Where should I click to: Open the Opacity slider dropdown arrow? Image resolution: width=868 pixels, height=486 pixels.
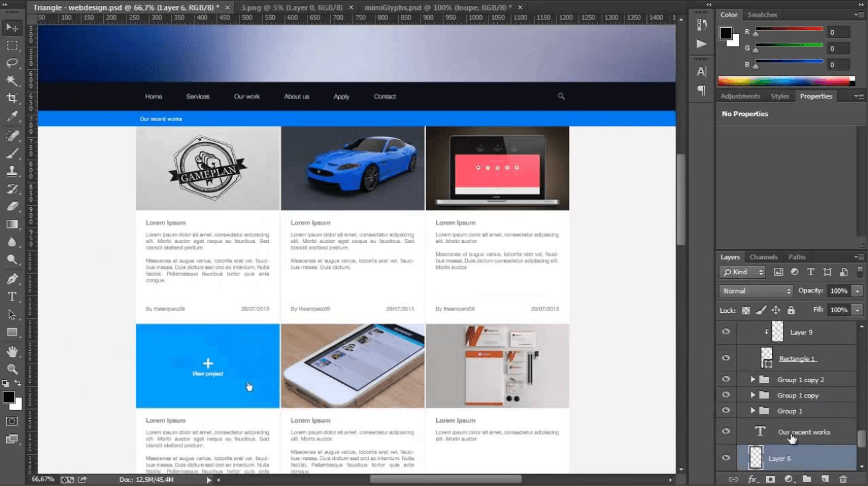(x=857, y=291)
